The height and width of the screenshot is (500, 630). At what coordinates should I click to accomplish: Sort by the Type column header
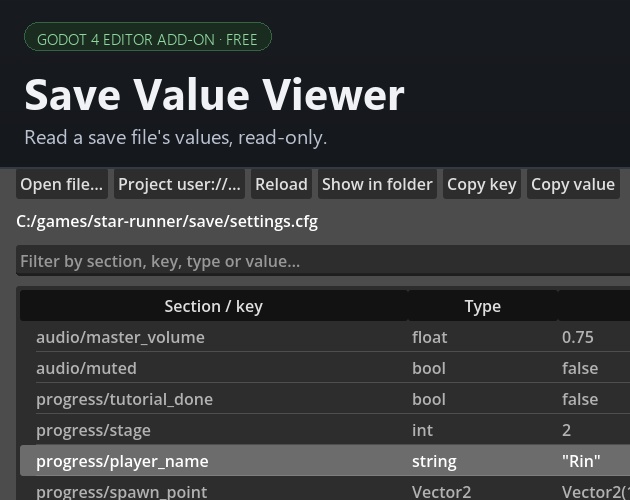click(483, 306)
